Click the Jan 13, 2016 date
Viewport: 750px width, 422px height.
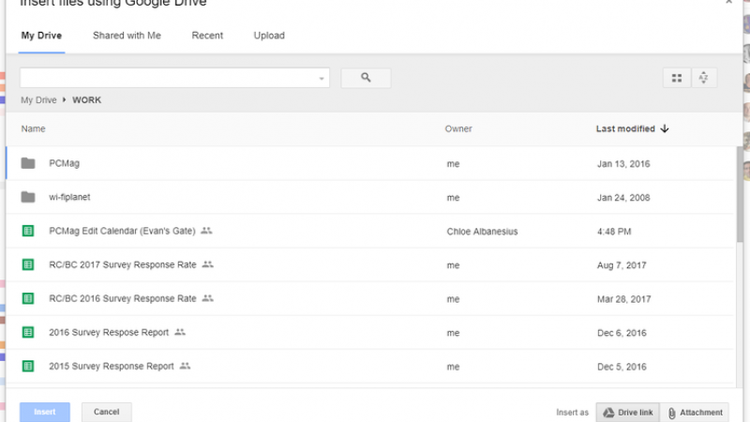623,164
